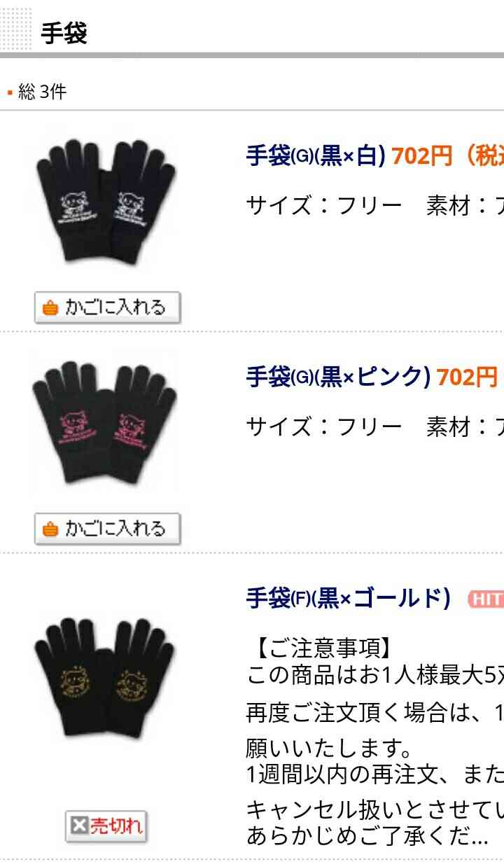Select the black and gold gloves thumbnail
The width and height of the screenshot is (504, 862).
tap(105, 678)
